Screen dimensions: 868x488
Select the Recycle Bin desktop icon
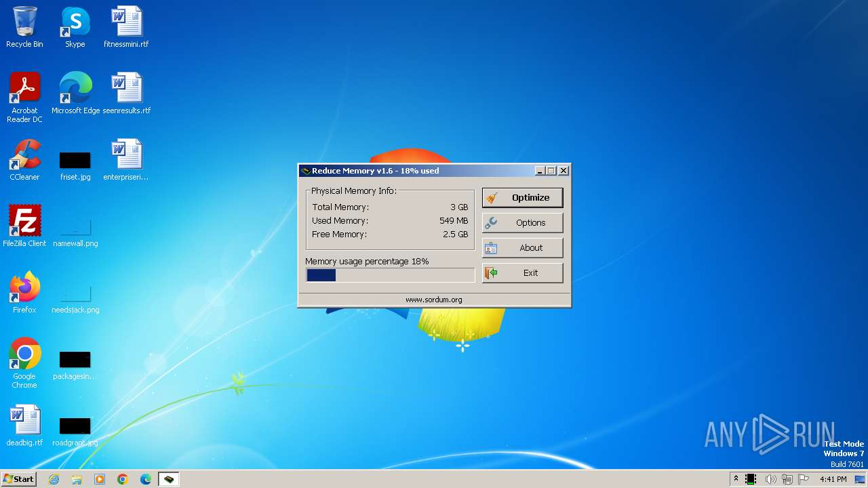[24, 28]
